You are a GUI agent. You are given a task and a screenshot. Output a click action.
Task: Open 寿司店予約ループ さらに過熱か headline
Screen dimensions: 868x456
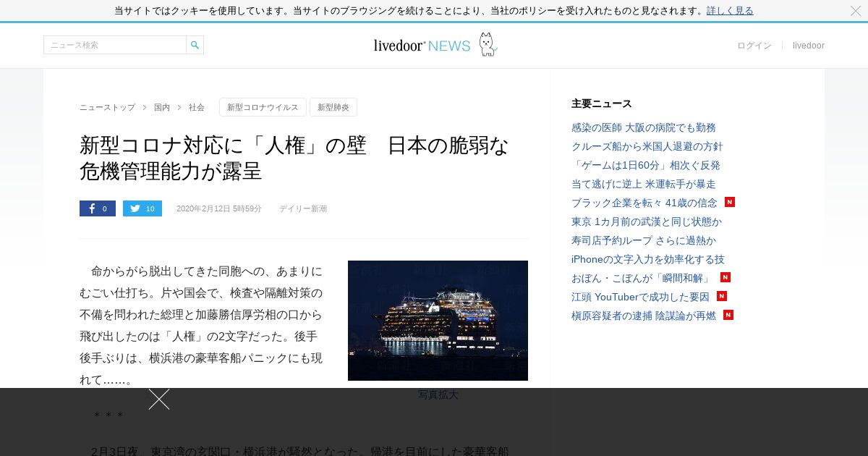click(x=644, y=240)
